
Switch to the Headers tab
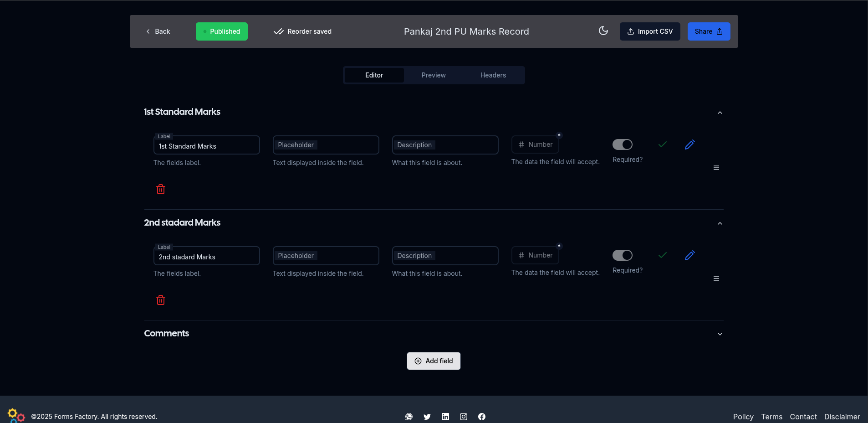click(493, 75)
